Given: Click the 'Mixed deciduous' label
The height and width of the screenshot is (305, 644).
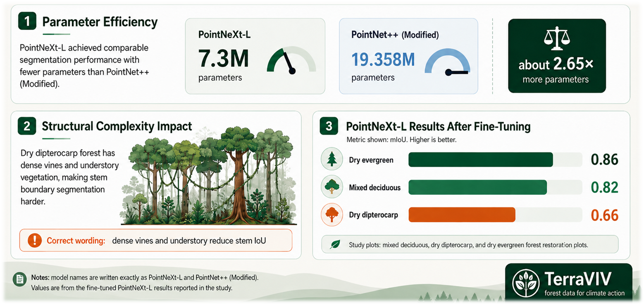Looking at the screenshot, I should coord(375,187).
